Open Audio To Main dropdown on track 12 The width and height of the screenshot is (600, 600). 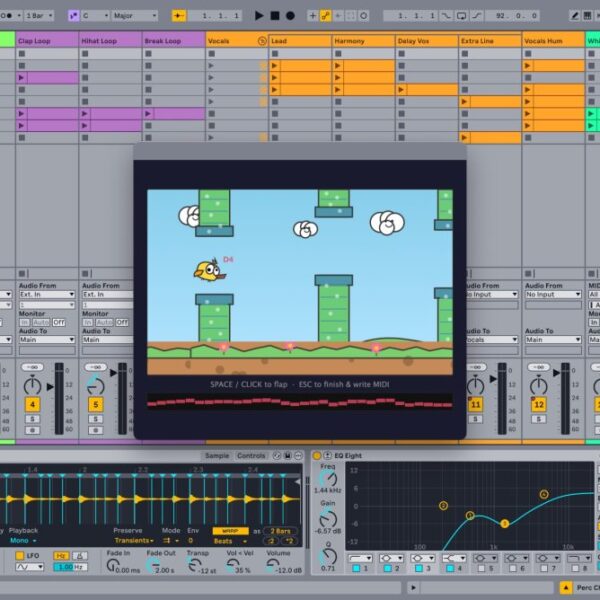pyautogui.click(x=553, y=339)
